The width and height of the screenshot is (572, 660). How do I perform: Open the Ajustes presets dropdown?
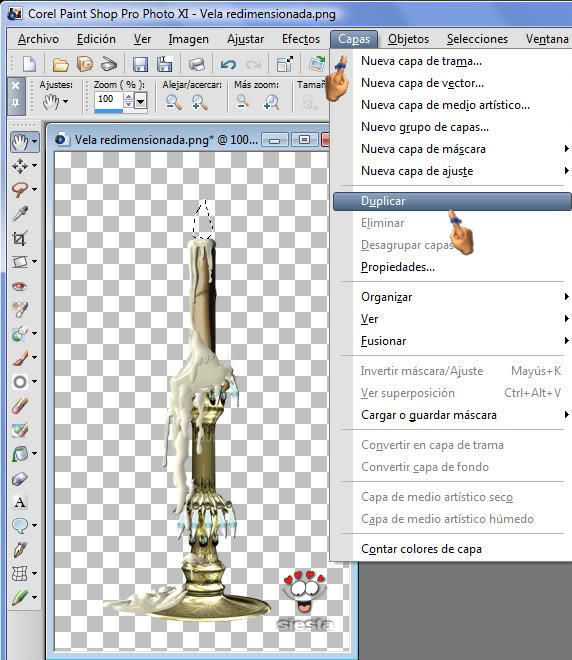(x=55, y=102)
